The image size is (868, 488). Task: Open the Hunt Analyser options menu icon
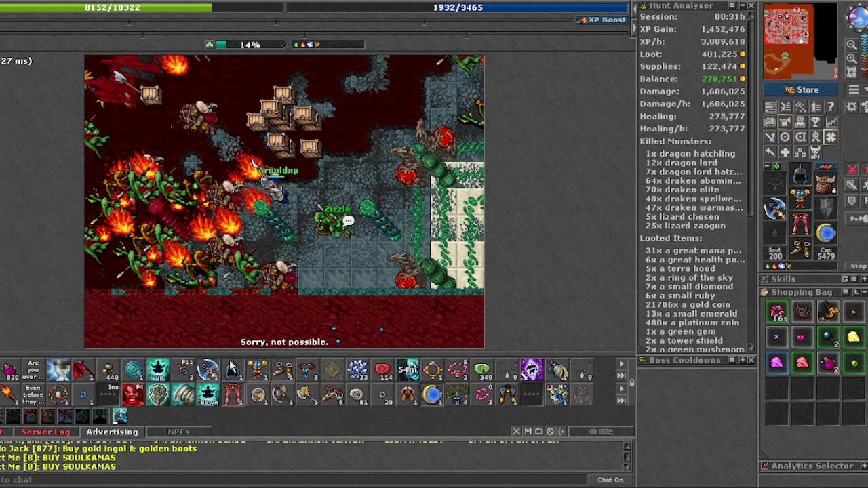733,5
